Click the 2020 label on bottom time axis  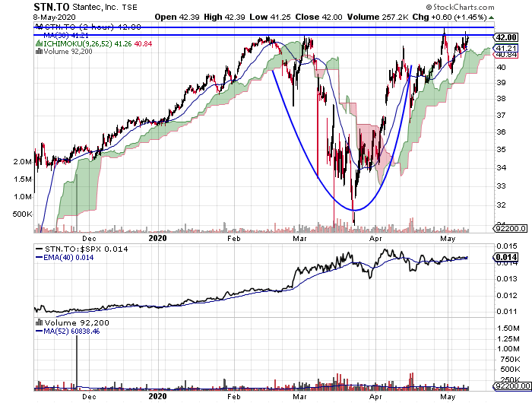coord(157,396)
